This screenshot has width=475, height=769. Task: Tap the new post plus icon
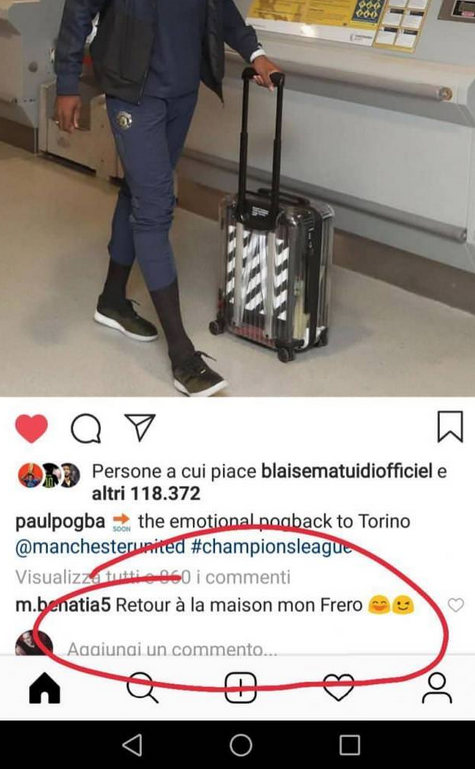(x=241, y=688)
